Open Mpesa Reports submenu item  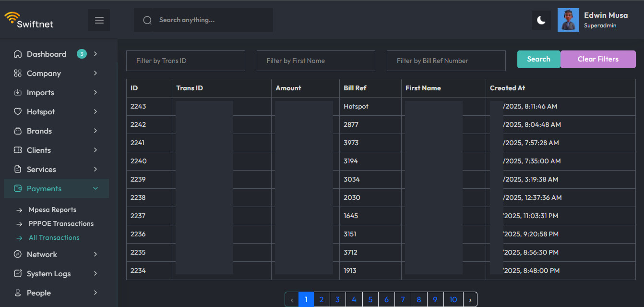click(x=52, y=209)
